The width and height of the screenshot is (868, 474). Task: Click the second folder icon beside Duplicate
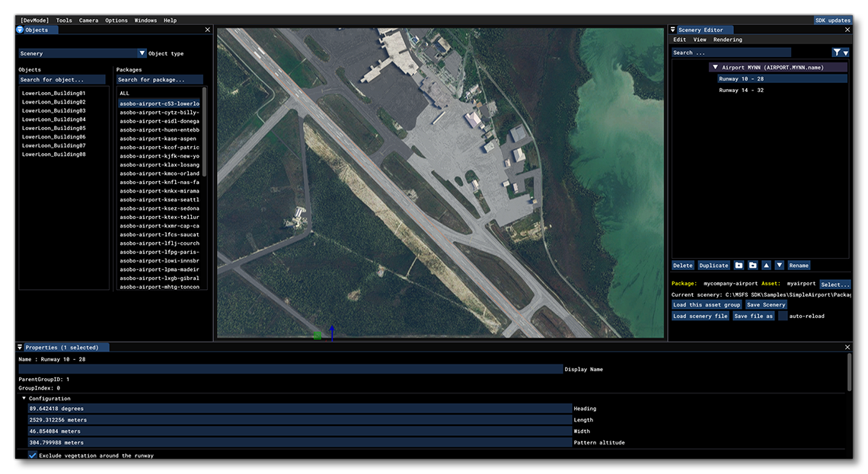click(x=752, y=265)
